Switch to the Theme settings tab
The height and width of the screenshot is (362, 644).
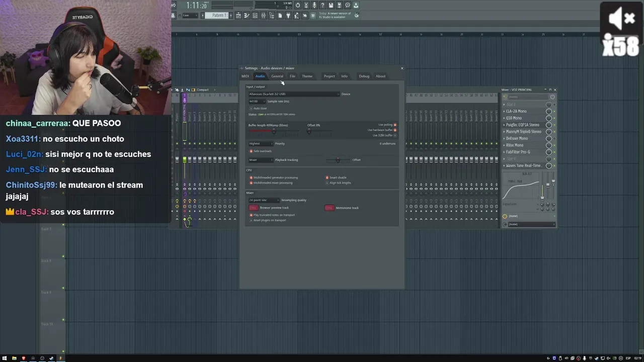(x=307, y=76)
